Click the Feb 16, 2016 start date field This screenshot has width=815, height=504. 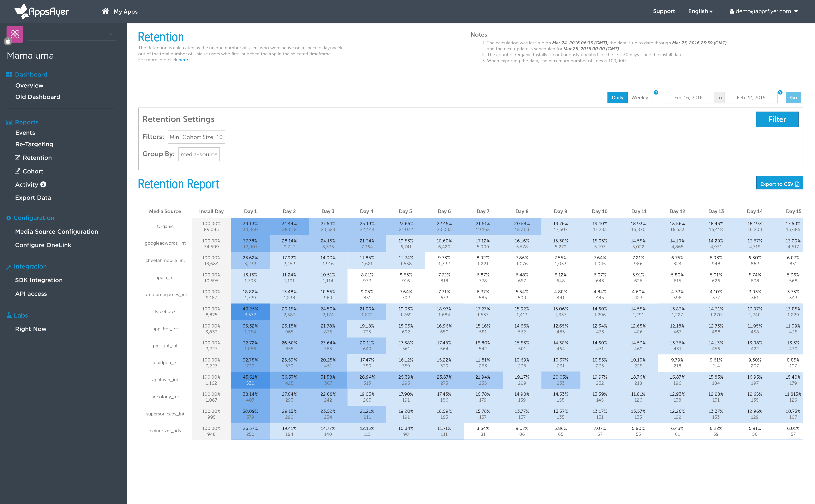coord(688,98)
